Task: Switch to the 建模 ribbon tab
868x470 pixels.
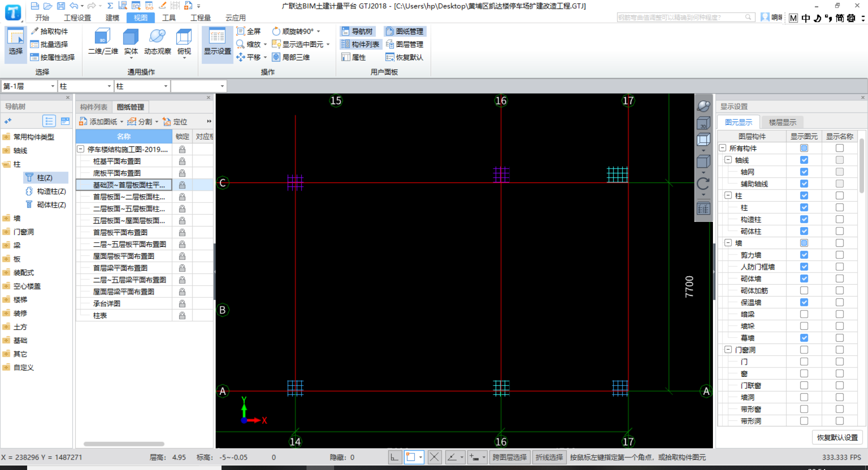Action: point(112,18)
